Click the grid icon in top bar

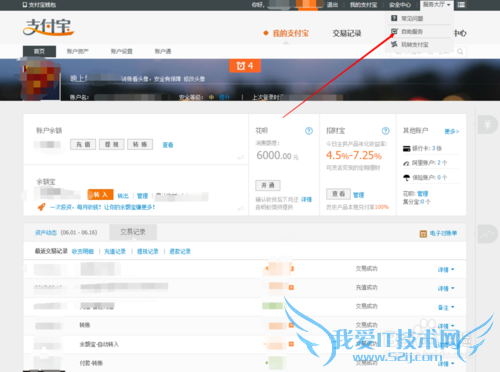[x=461, y=5]
